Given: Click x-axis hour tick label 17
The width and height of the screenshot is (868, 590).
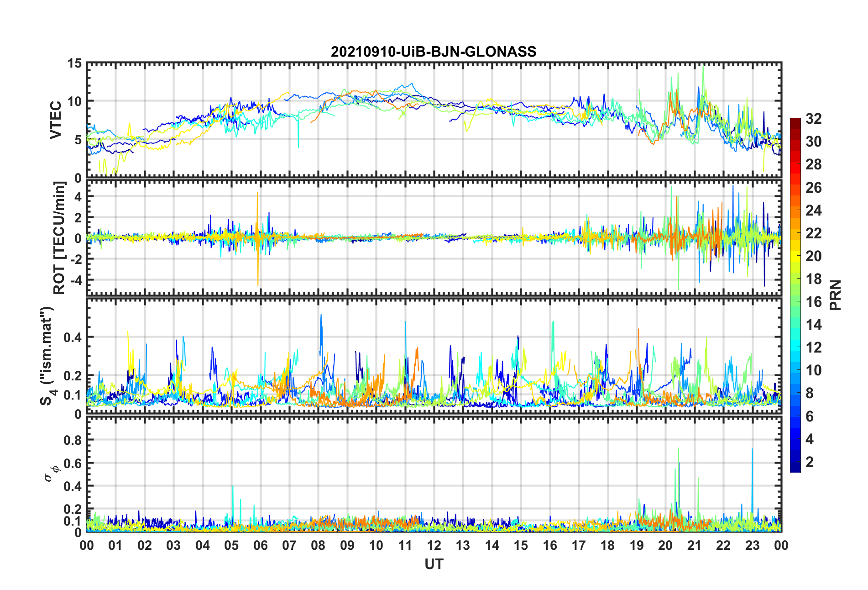Looking at the screenshot, I should click(579, 545).
